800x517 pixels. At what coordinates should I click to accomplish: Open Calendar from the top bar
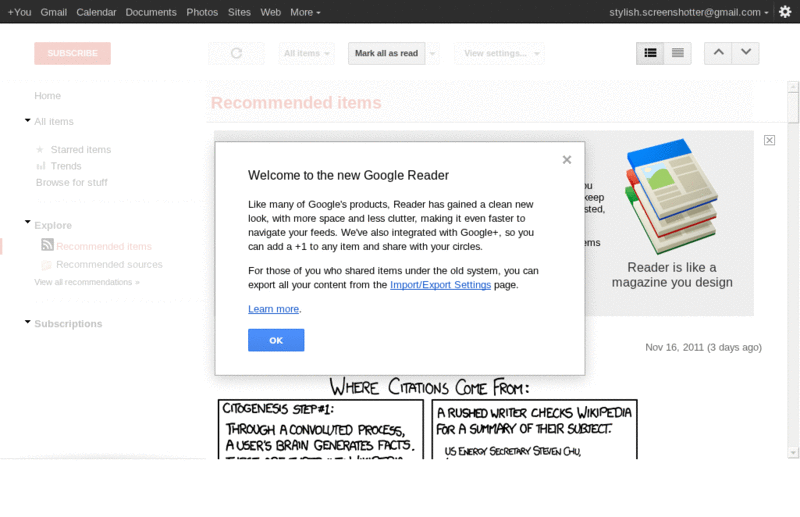pos(96,12)
